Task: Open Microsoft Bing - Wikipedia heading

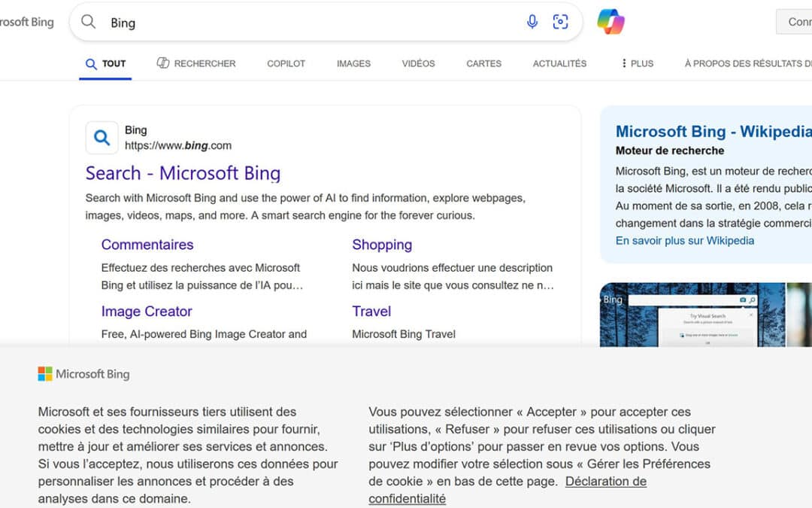Action: point(714,132)
